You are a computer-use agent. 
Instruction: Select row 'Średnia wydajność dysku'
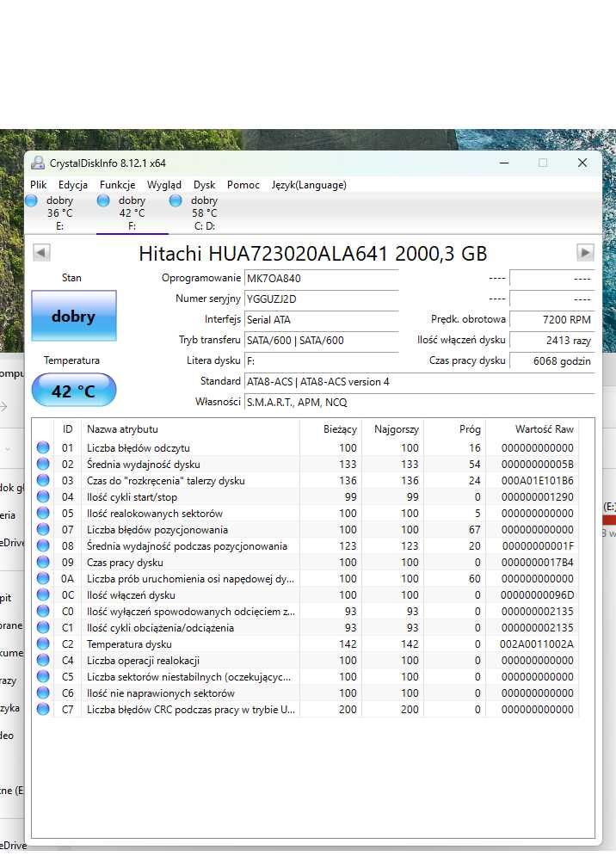point(305,464)
